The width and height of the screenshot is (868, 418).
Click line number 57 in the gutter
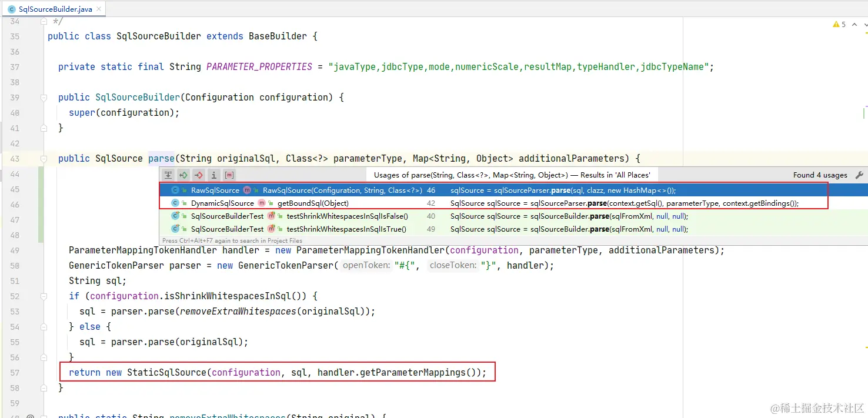coord(15,373)
